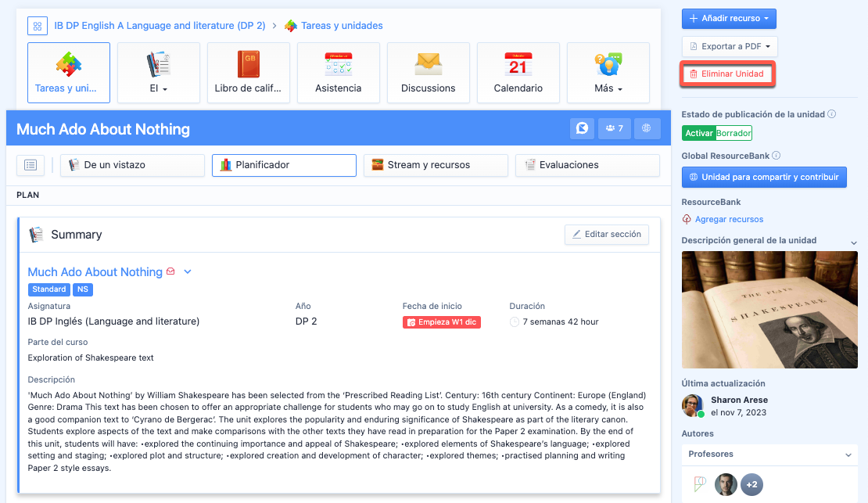Open the Exportar a PDF dropdown
This screenshot has height=503, width=868.
(x=729, y=46)
